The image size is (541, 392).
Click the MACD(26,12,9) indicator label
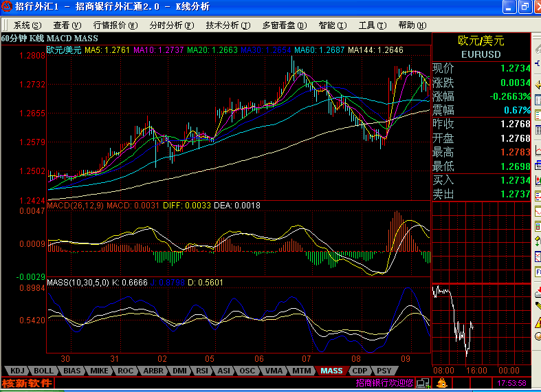(x=75, y=206)
